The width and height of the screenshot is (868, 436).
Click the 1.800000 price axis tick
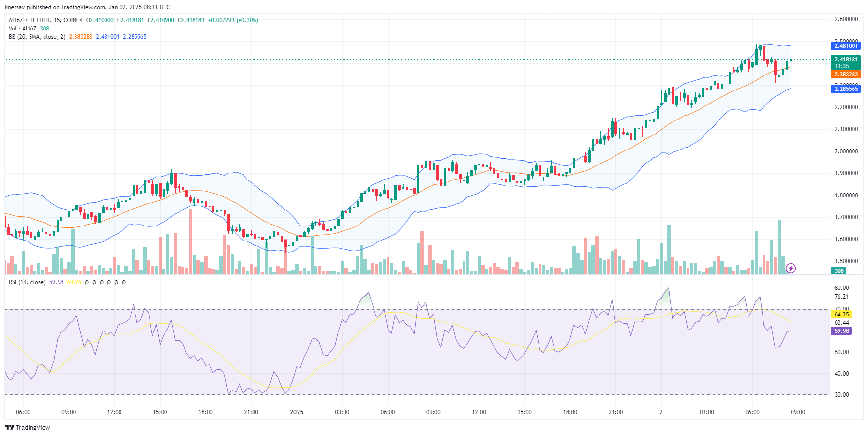[846, 195]
